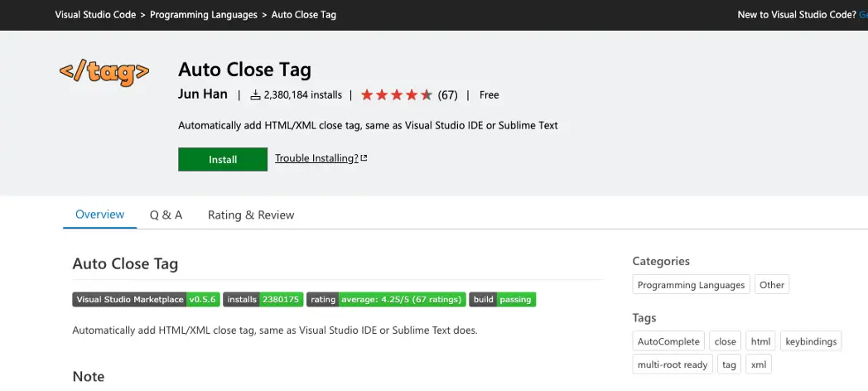The height and width of the screenshot is (391, 868).
Task: Click external link icon beside Trouble Installing
Action: pyautogui.click(x=364, y=158)
